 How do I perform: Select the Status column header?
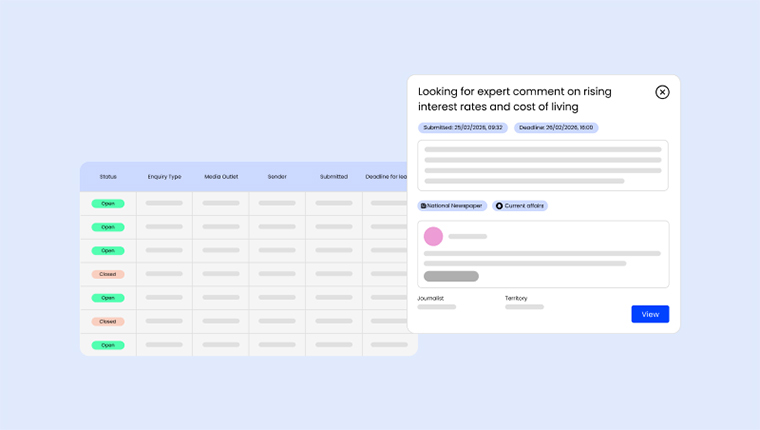(108, 177)
